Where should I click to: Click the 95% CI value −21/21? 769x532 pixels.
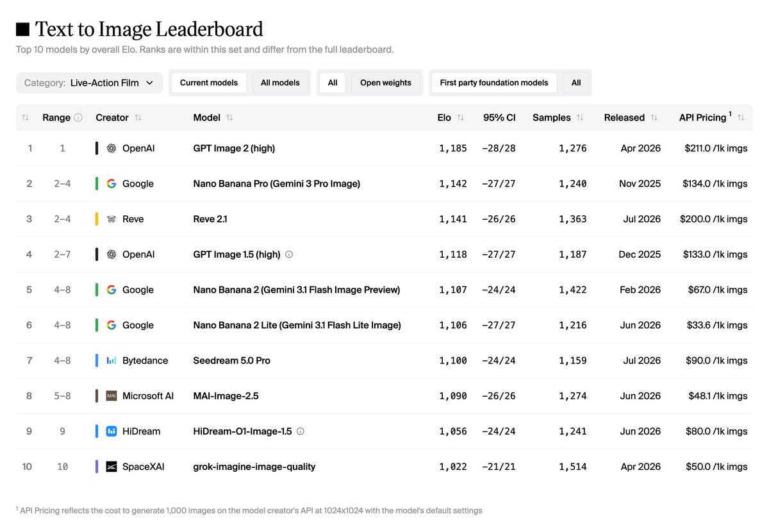[499, 467]
